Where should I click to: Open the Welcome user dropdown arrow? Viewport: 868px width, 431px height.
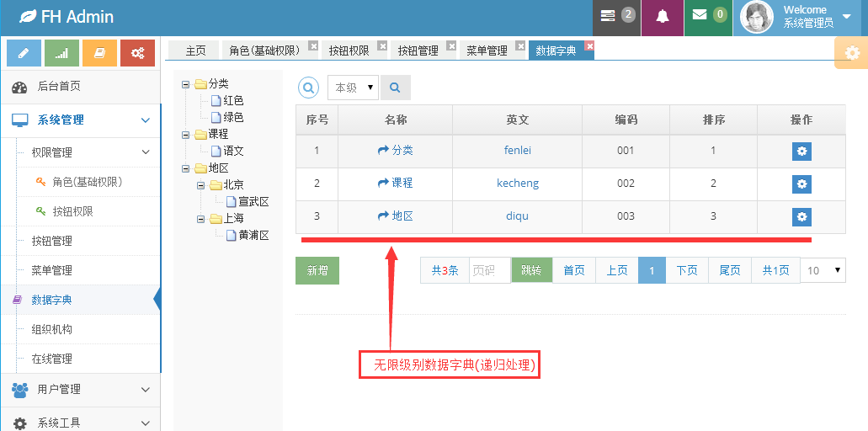coord(846,16)
